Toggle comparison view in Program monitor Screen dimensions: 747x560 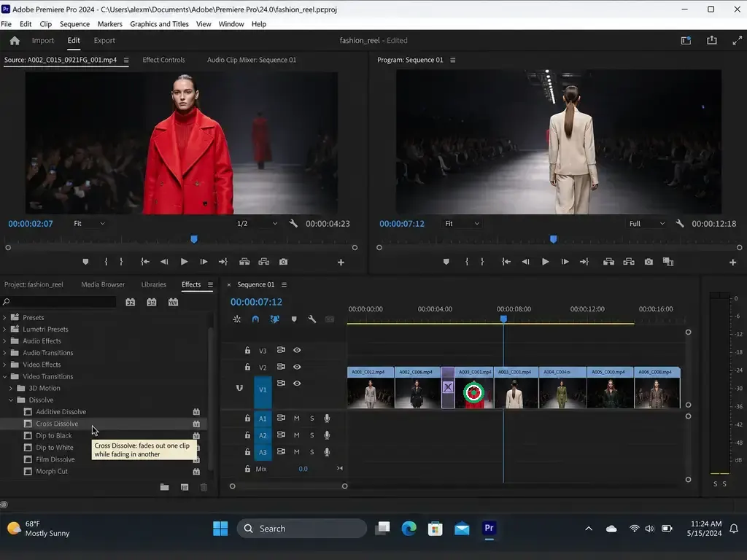tap(668, 262)
